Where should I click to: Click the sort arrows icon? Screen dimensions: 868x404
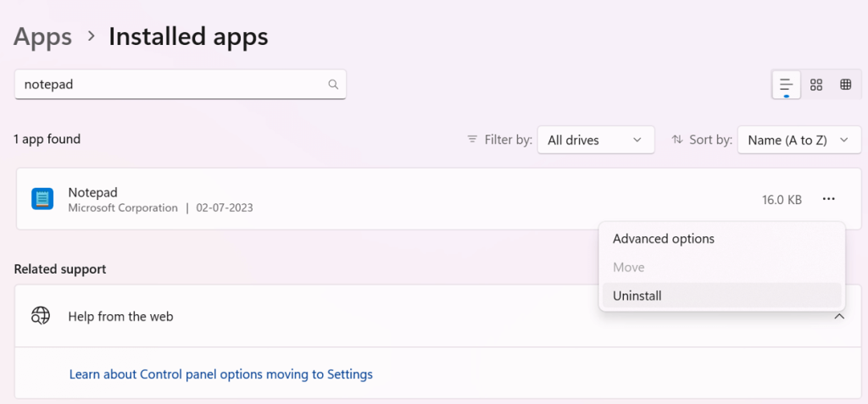(x=677, y=140)
